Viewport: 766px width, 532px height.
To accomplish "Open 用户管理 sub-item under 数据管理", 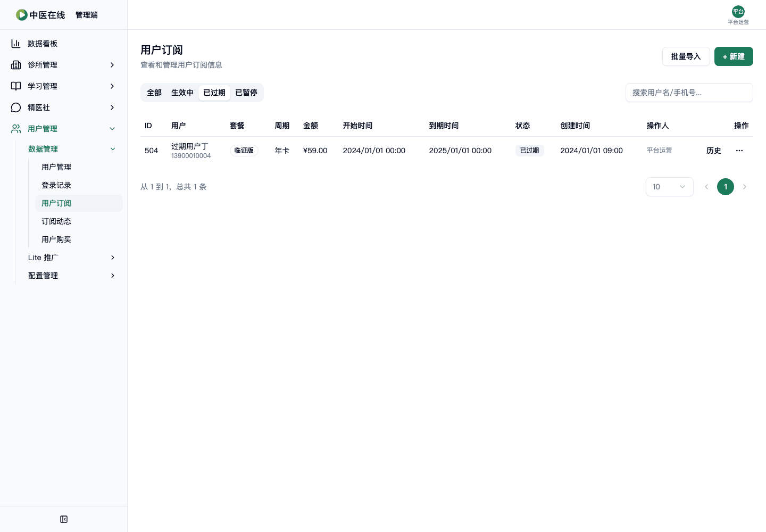I will point(79,167).
